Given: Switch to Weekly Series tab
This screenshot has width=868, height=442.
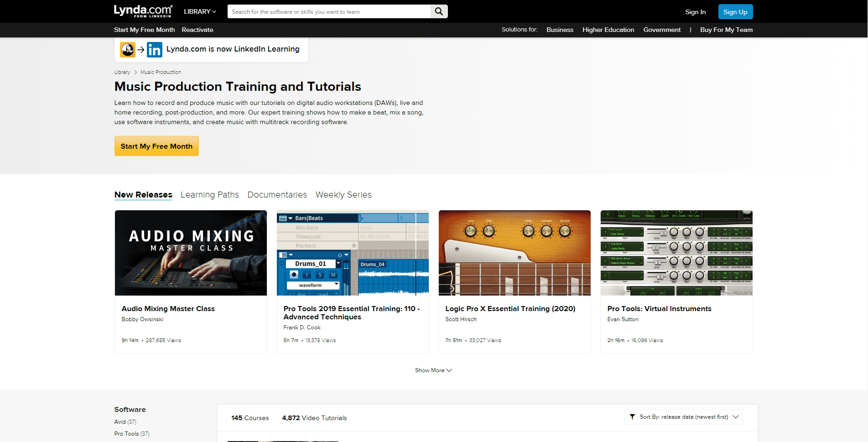Looking at the screenshot, I should 343,195.
